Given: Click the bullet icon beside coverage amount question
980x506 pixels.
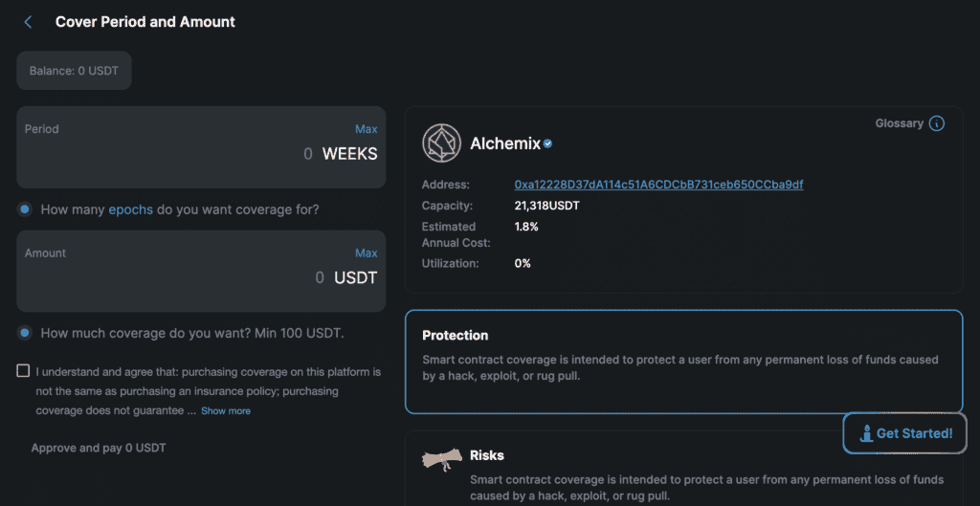Looking at the screenshot, I should (x=24, y=333).
